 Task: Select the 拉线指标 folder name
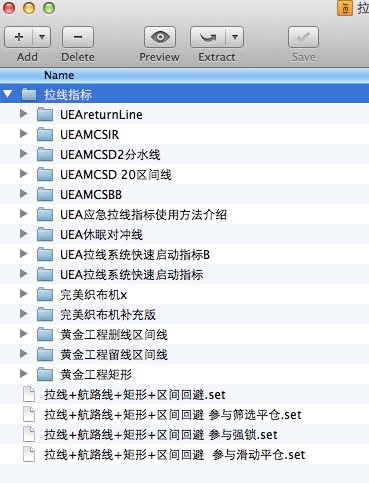pos(68,95)
